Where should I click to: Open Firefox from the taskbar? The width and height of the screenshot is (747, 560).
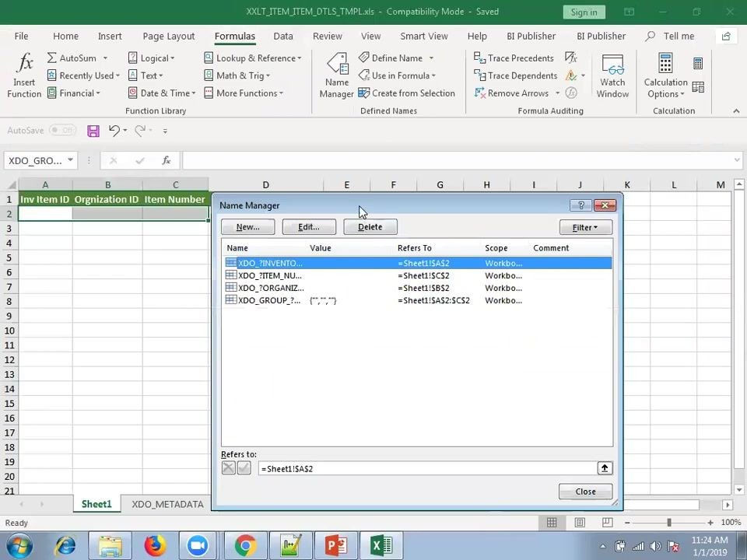pyautogui.click(x=155, y=545)
